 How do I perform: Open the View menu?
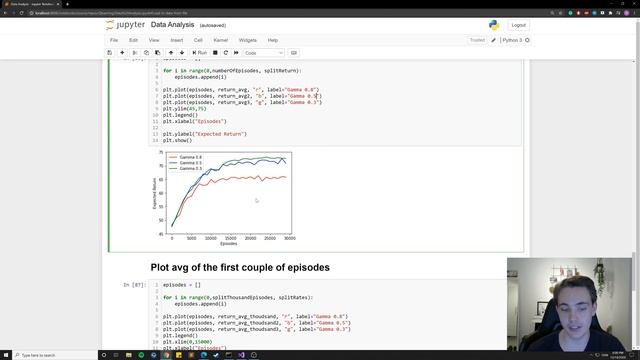(154, 40)
